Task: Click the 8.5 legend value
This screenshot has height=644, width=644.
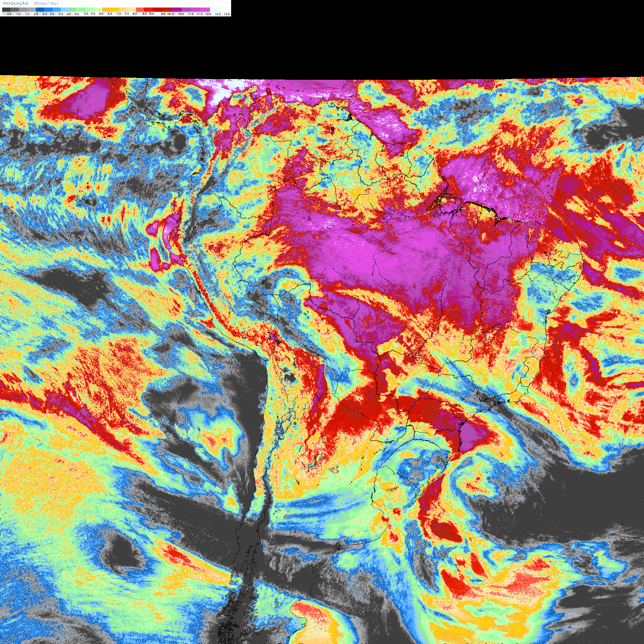Action: point(145,14)
